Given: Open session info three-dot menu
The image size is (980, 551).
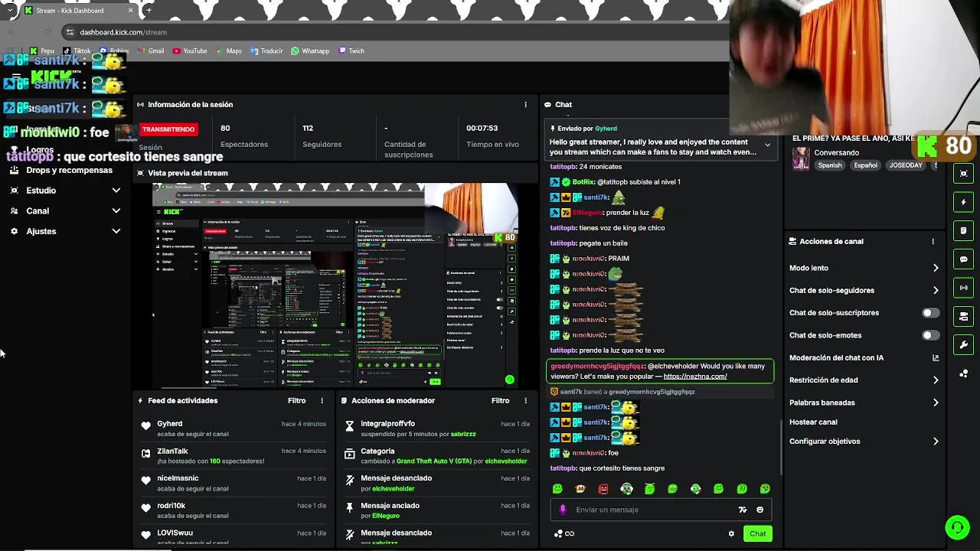Looking at the screenshot, I should [525, 105].
